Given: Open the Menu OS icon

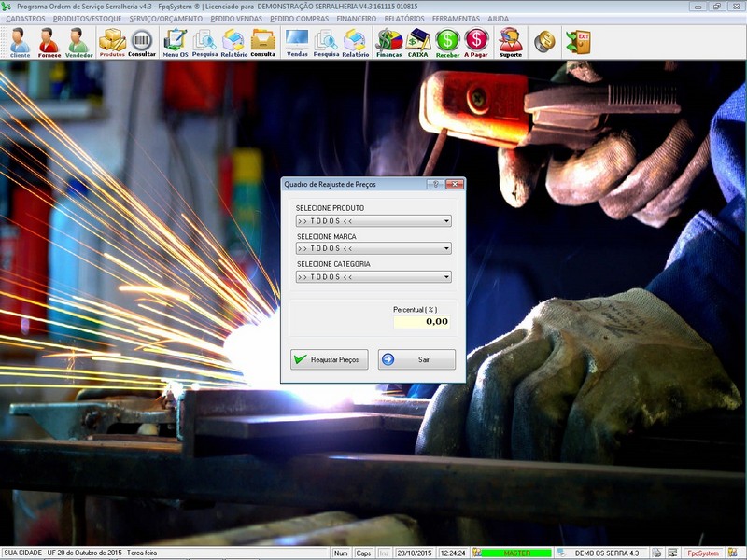Looking at the screenshot, I should [x=175, y=42].
